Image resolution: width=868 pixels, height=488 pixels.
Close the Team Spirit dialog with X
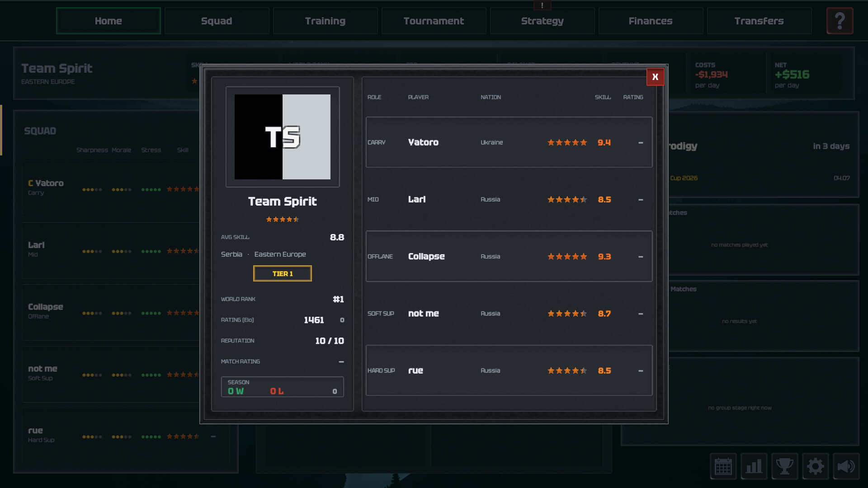tap(655, 77)
